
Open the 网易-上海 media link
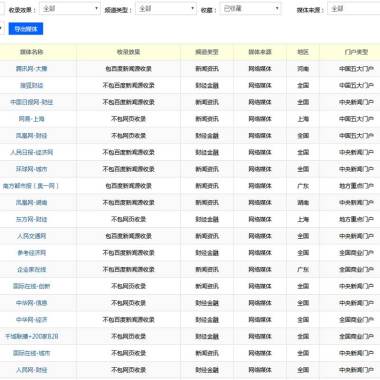coord(31,119)
